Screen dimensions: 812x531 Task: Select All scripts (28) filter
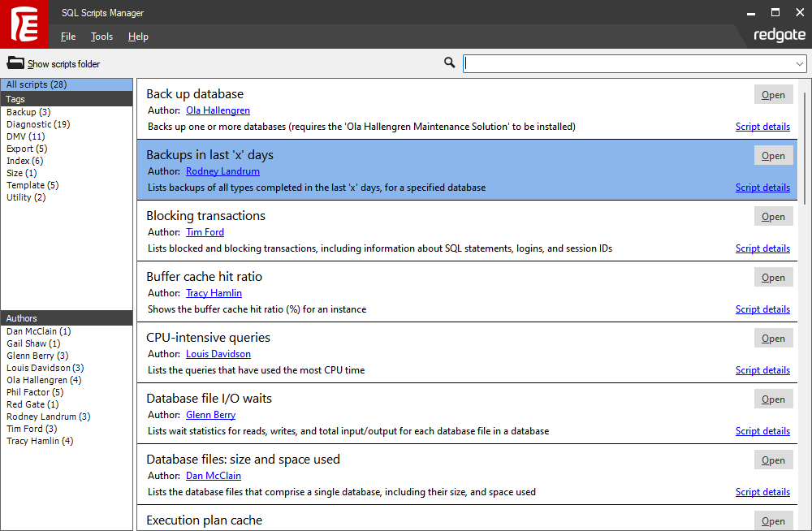[x=67, y=84]
